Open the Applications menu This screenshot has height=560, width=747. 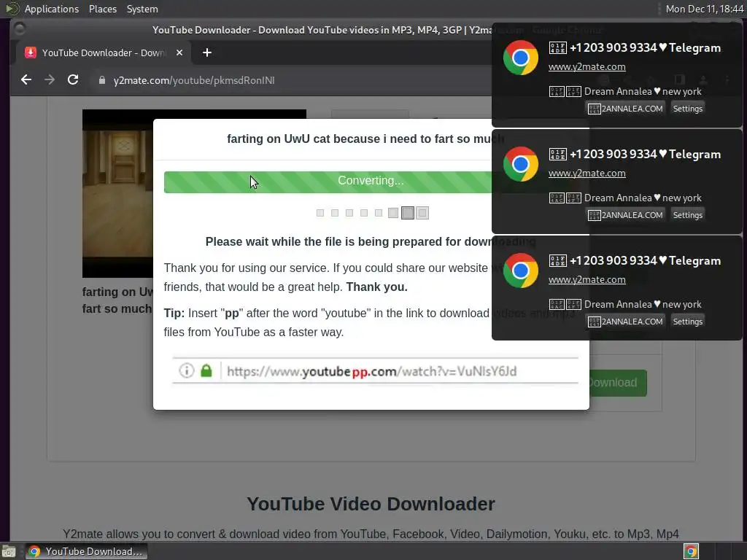pyautogui.click(x=52, y=9)
